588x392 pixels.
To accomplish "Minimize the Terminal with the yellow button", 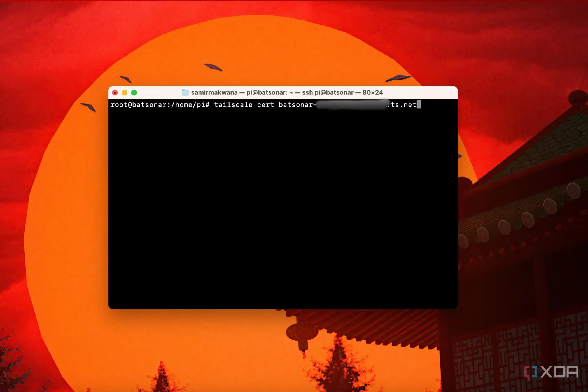I will tap(125, 93).
